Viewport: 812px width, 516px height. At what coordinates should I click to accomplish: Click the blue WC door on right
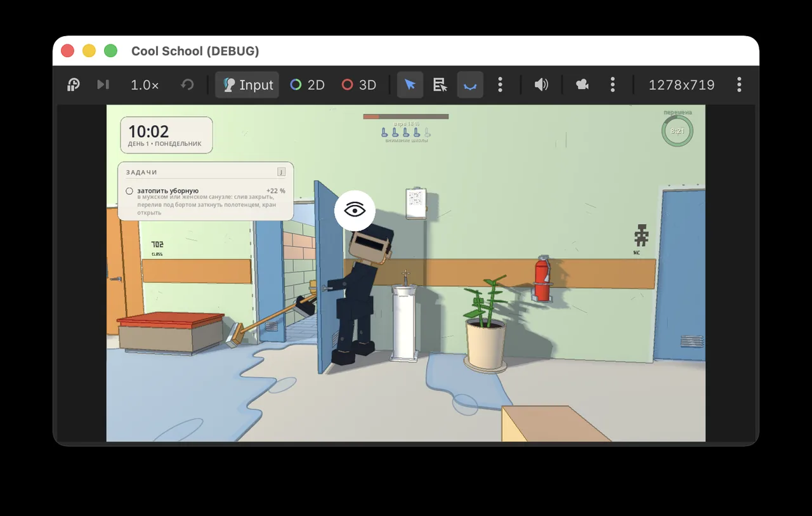coord(679,276)
